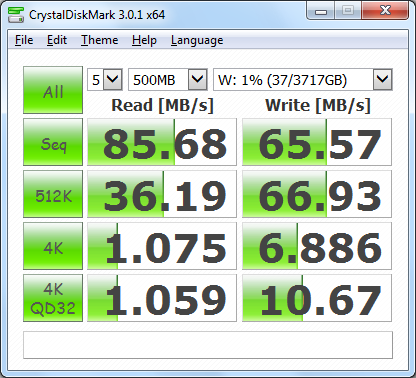The image size is (416, 378).
Task: Start the 4K benchmark
Action: (53, 246)
